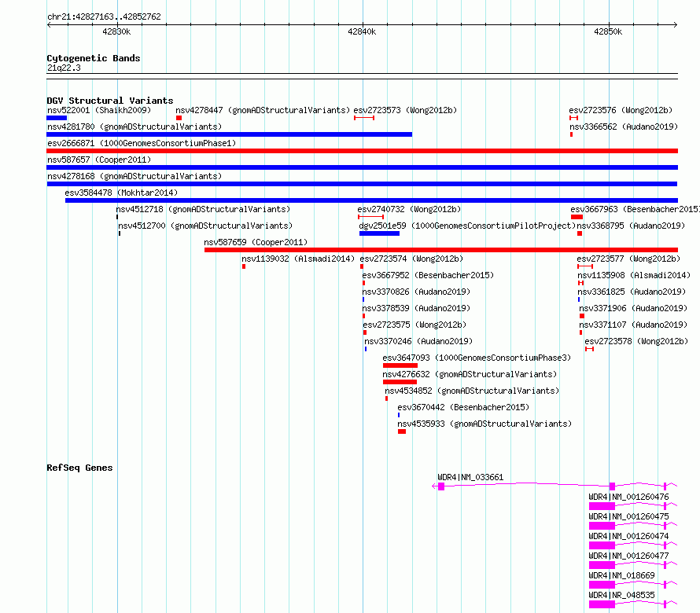This screenshot has height=613, width=700.
Task: Click esv2723574 (Wong2012b) label
Action: (411, 259)
